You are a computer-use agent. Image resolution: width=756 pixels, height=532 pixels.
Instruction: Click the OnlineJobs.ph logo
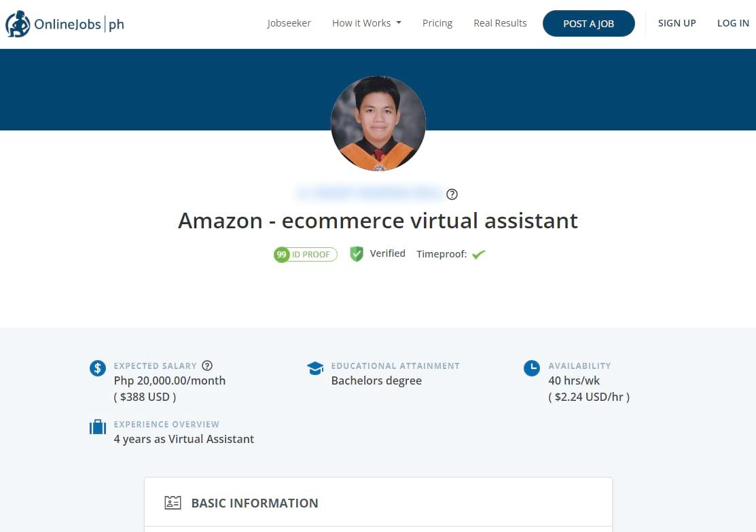[65, 22]
